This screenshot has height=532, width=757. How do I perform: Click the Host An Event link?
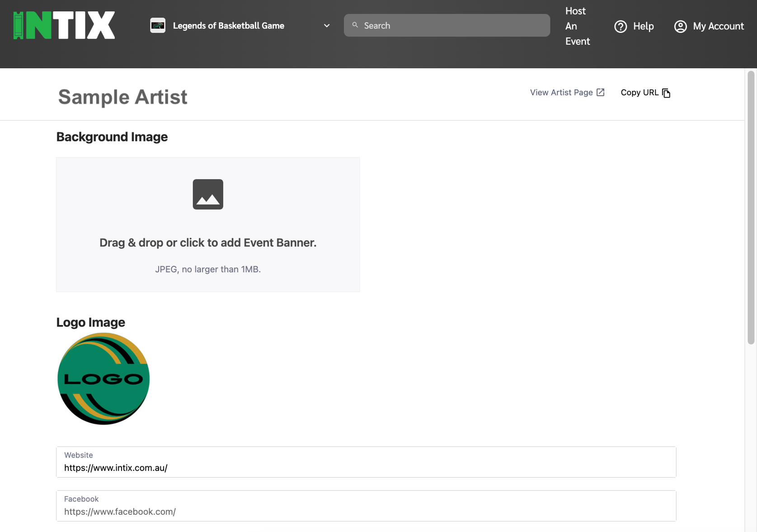click(x=577, y=26)
